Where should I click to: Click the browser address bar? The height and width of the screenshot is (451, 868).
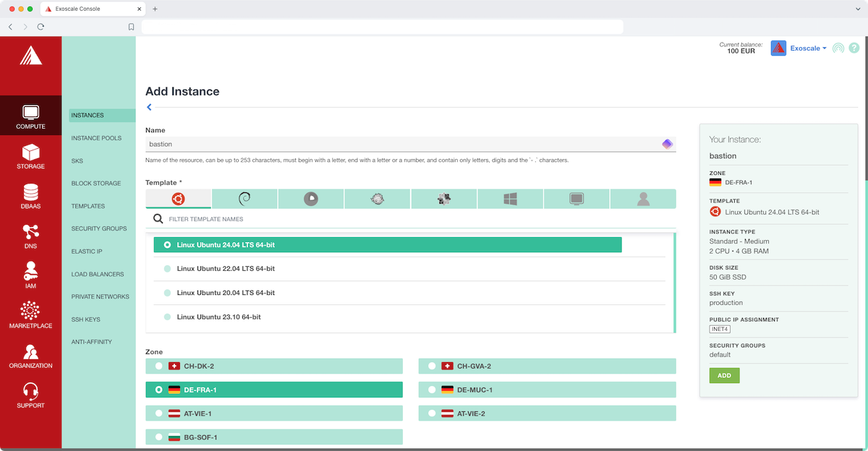pyautogui.click(x=382, y=27)
